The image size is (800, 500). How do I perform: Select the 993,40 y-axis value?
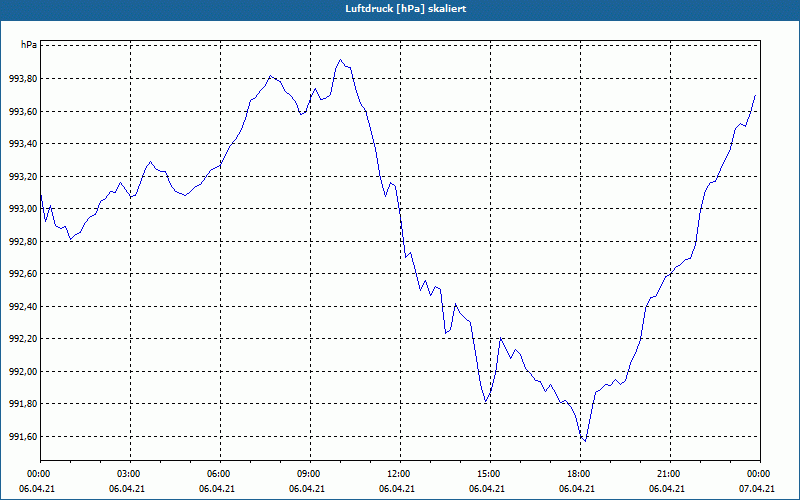coord(23,144)
